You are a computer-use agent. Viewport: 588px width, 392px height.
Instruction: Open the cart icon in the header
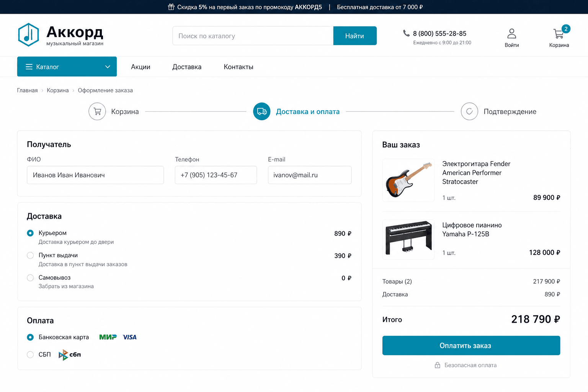click(558, 34)
